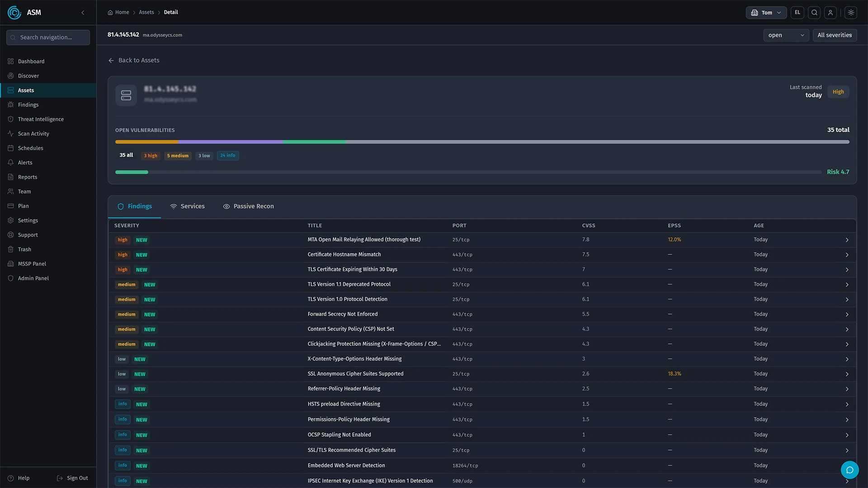Go to MSSP Panel menu item

pyautogui.click(x=48, y=264)
